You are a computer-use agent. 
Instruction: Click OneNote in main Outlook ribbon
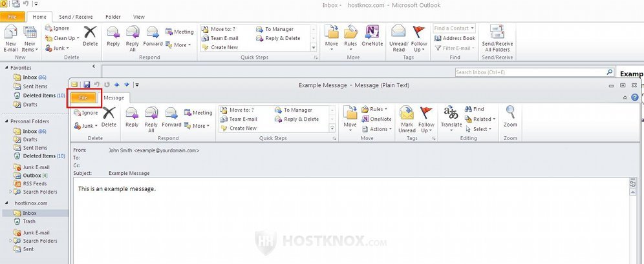(372, 36)
